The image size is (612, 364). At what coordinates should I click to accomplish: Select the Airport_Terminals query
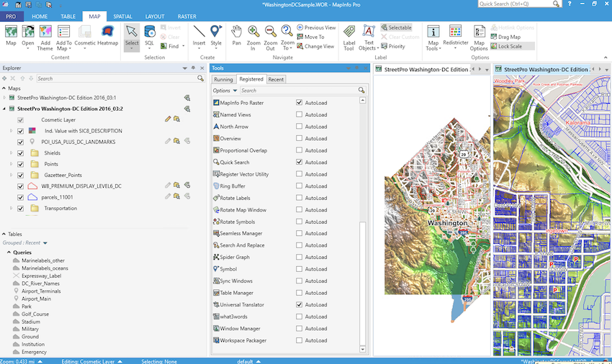(x=41, y=291)
